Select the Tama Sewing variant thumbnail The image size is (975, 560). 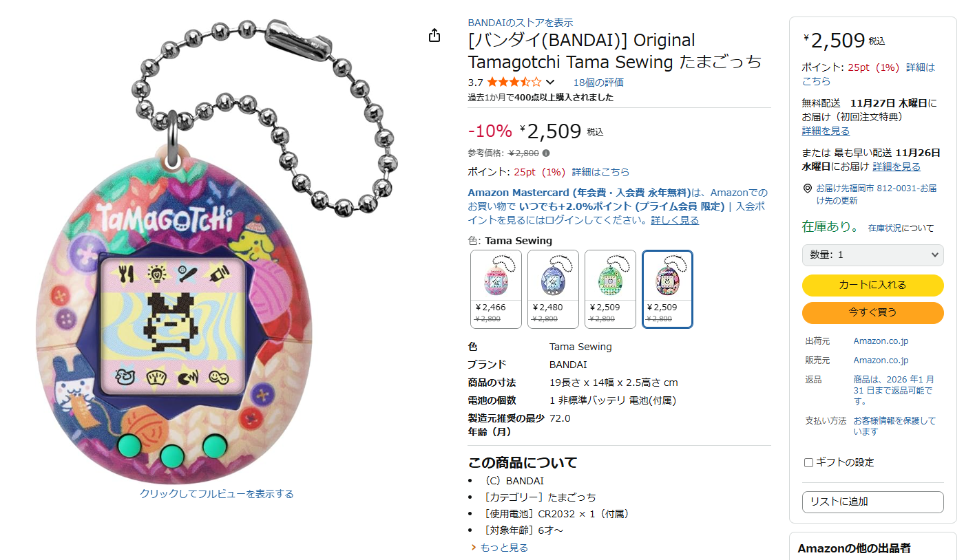click(667, 289)
